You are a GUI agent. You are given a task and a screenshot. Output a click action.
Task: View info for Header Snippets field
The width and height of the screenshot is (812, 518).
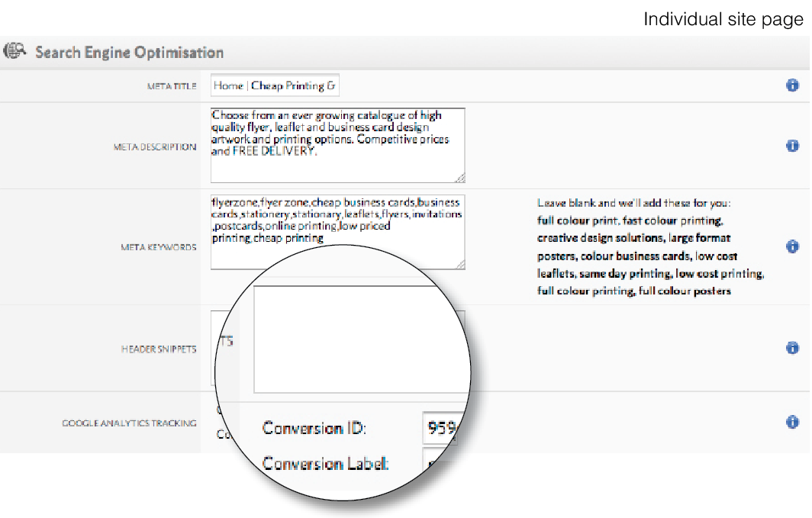pos(794,350)
